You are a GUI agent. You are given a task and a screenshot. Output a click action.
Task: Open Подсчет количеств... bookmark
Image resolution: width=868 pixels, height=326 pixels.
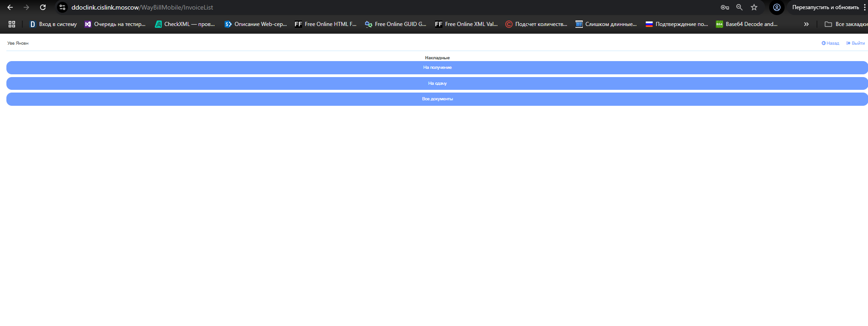(x=536, y=24)
